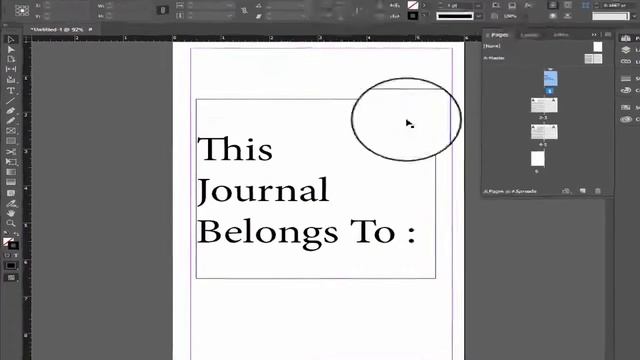Open the Layers icon in right dock
This screenshot has width=640, height=360.
(x=626, y=50)
